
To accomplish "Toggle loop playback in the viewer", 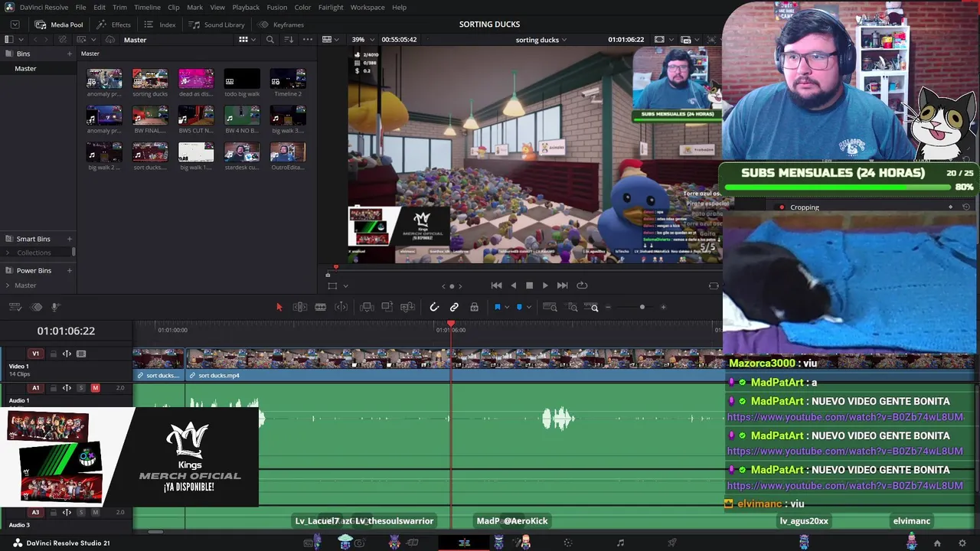I will coord(582,285).
